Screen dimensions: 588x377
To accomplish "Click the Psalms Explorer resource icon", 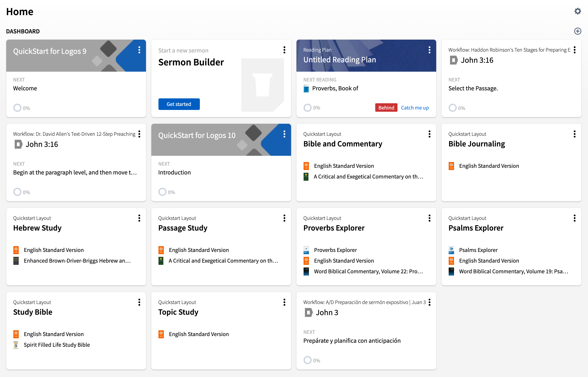I will (x=451, y=250).
